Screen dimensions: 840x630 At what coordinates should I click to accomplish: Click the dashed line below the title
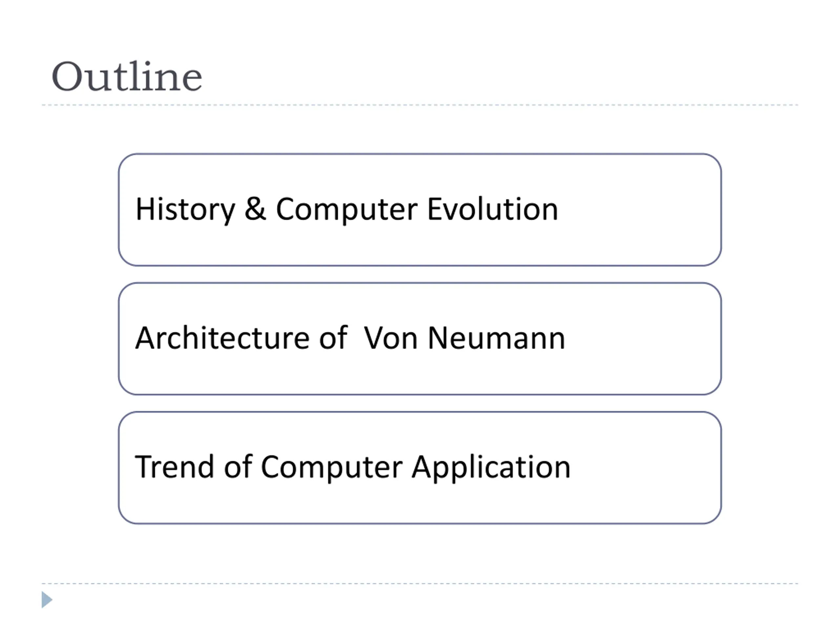coord(420,105)
